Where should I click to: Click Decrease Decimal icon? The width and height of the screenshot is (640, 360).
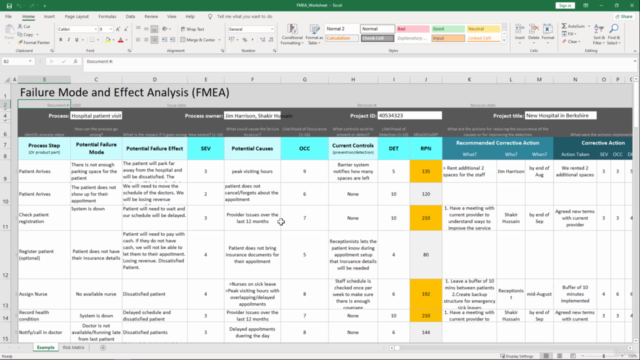point(271,40)
